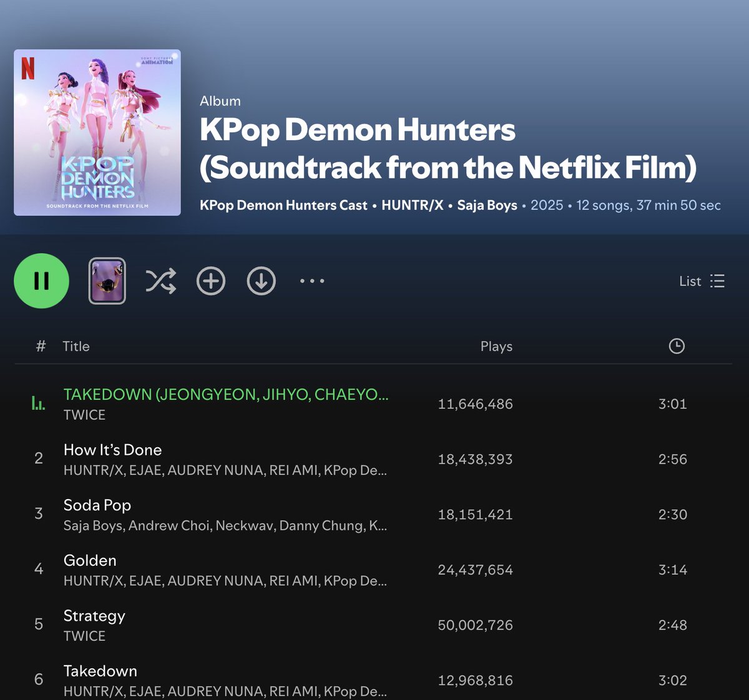This screenshot has height=700, width=749.
Task: Open the more options menu
Action: (x=311, y=281)
